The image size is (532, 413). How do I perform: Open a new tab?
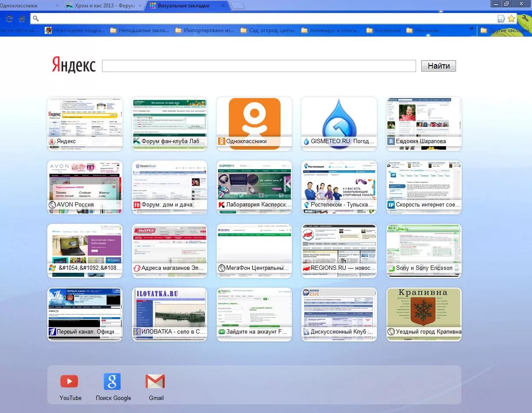point(238,6)
